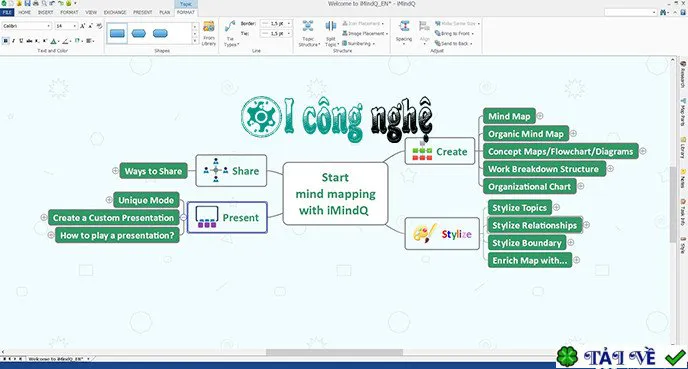The image size is (688, 369).
Task: Select the hexagon topic shape
Action: (x=139, y=33)
